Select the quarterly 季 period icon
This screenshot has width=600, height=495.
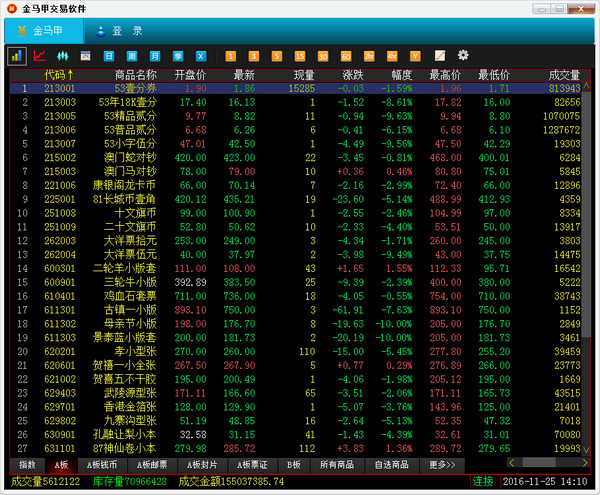178,57
